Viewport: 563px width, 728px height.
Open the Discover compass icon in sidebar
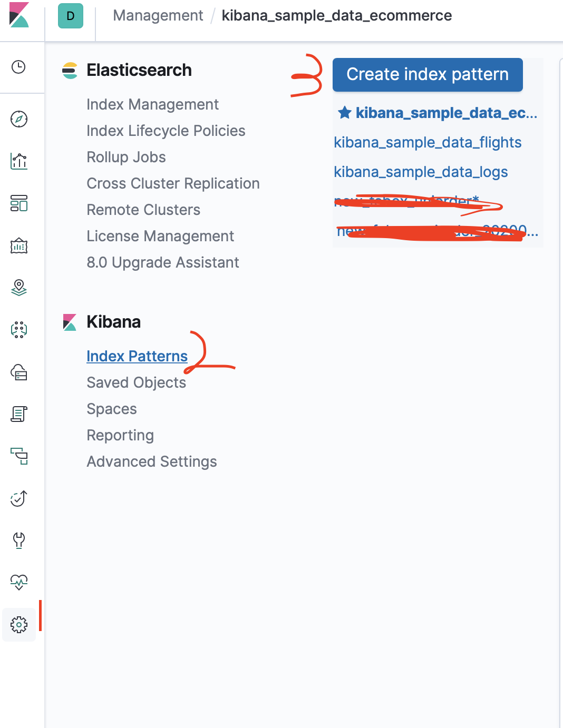(x=19, y=120)
